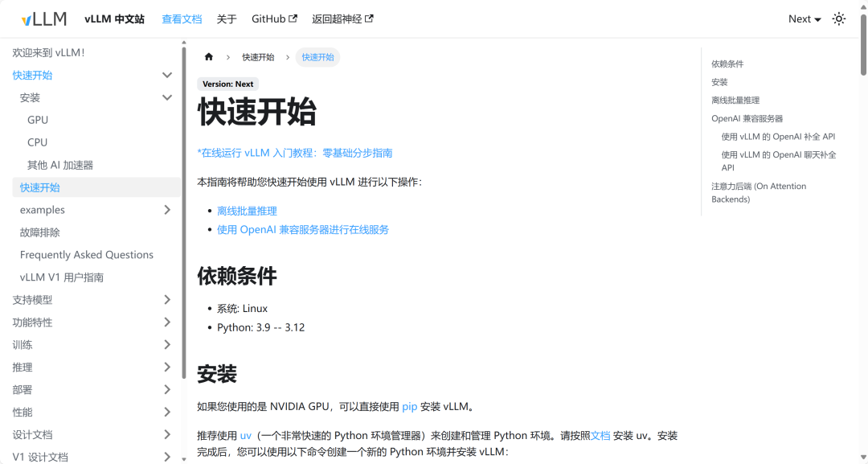Expand the 功能特性 sidebar chevron

(x=166, y=322)
